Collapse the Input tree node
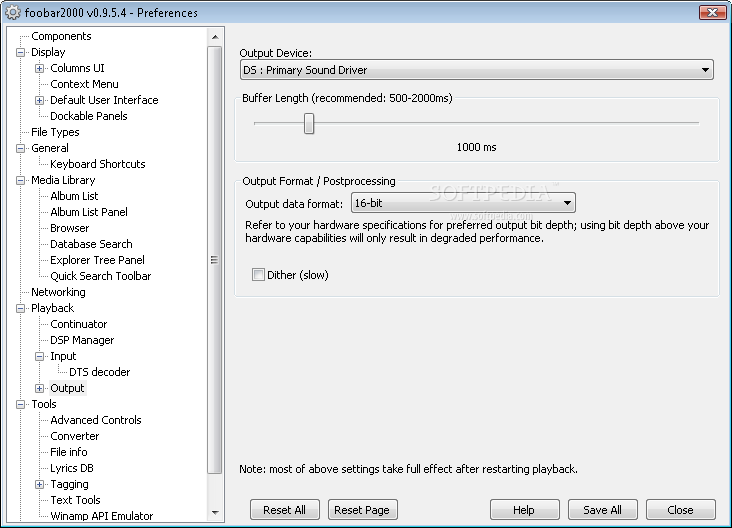The width and height of the screenshot is (732, 528). point(39,357)
